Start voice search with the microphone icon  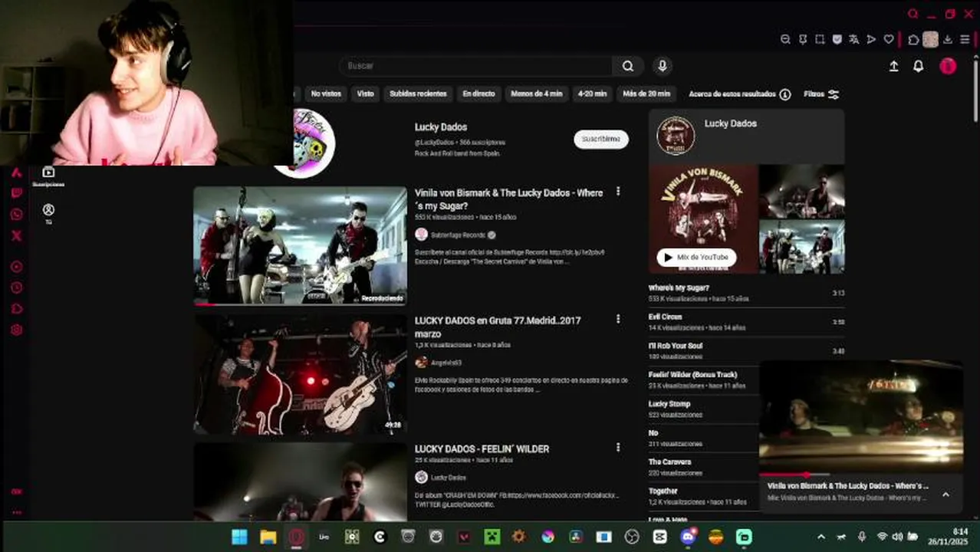pyautogui.click(x=663, y=66)
